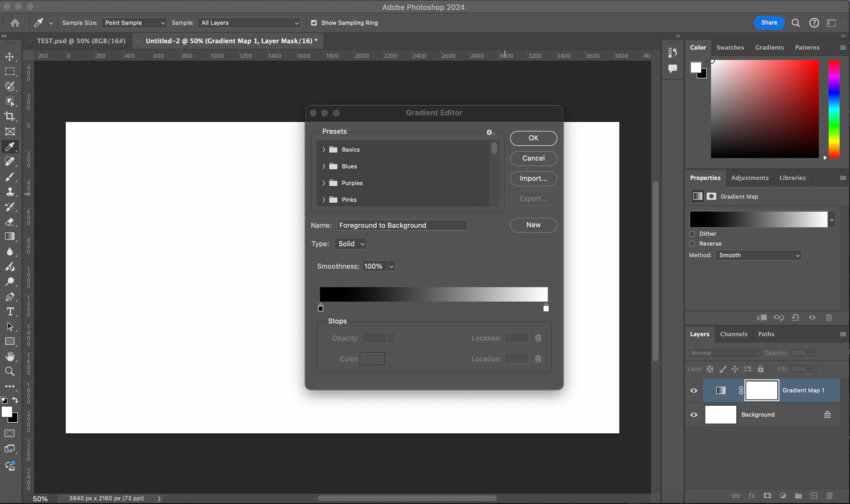
Task: Select the Clone Stamp tool
Action: click(x=10, y=191)
